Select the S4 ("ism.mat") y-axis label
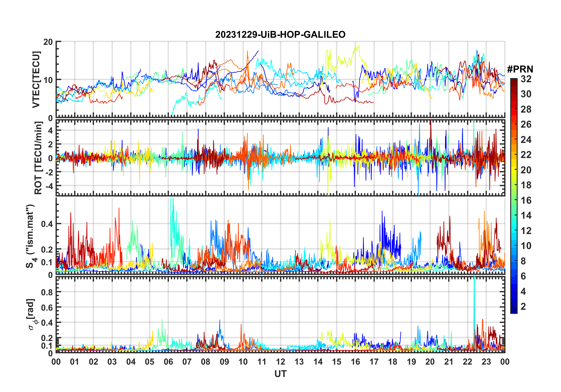This screenshot has height=392, width=561. pyautogui.click(x=31, y=236)
